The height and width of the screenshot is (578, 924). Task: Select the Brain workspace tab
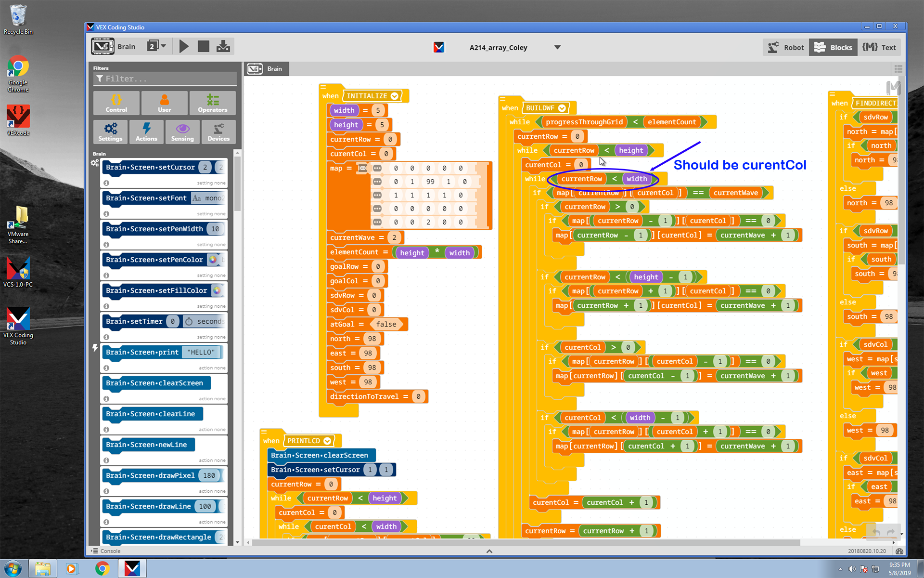tap(266, 69)
